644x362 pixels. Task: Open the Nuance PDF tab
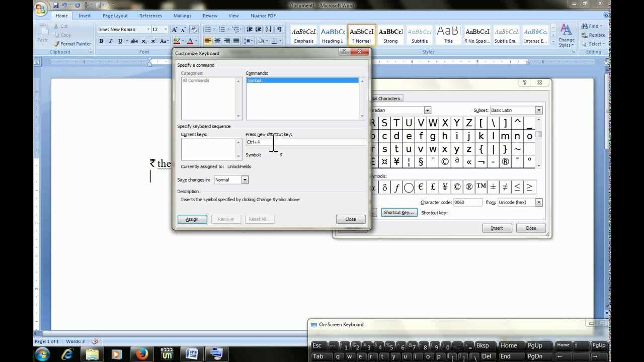click(x=263, y=16)
